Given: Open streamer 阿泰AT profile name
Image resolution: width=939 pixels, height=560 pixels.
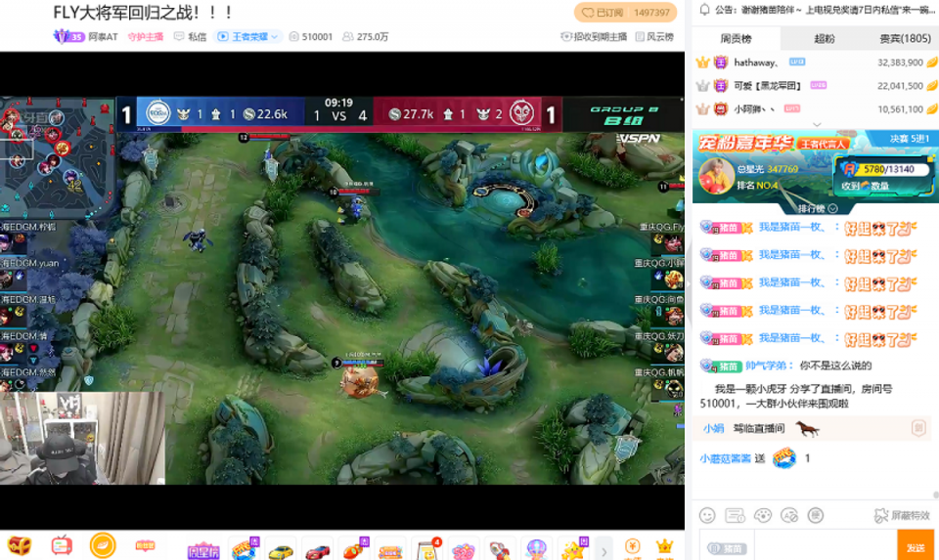Looking at the screenshot, I should tap(103, 36).
